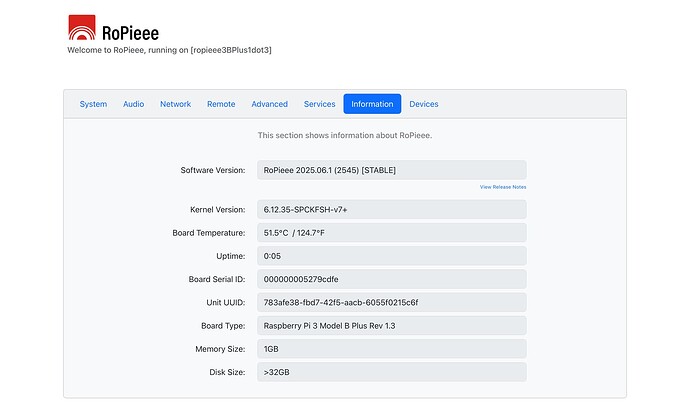The height and width of the screenshot is (402, 690).
Task: Click the Software Version field
Action: click(392, 170)
